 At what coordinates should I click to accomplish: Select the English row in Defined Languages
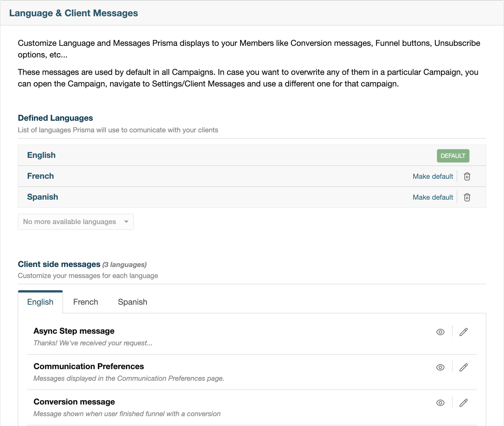[252, 155]
